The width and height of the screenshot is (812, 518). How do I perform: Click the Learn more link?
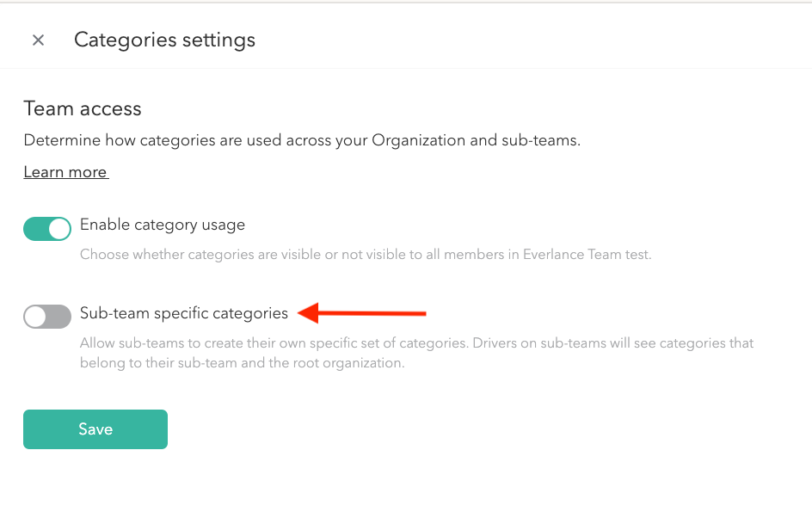tap(65, 172)
